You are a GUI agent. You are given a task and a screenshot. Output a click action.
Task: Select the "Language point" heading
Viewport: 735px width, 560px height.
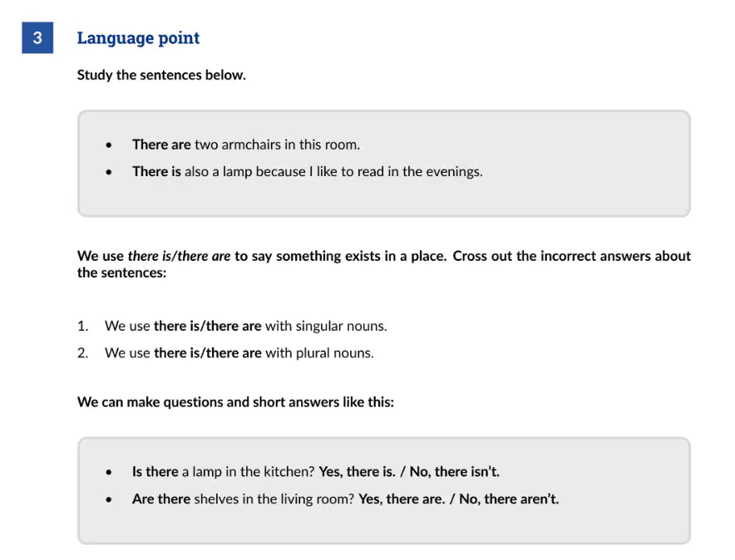[x=138, y=38]
